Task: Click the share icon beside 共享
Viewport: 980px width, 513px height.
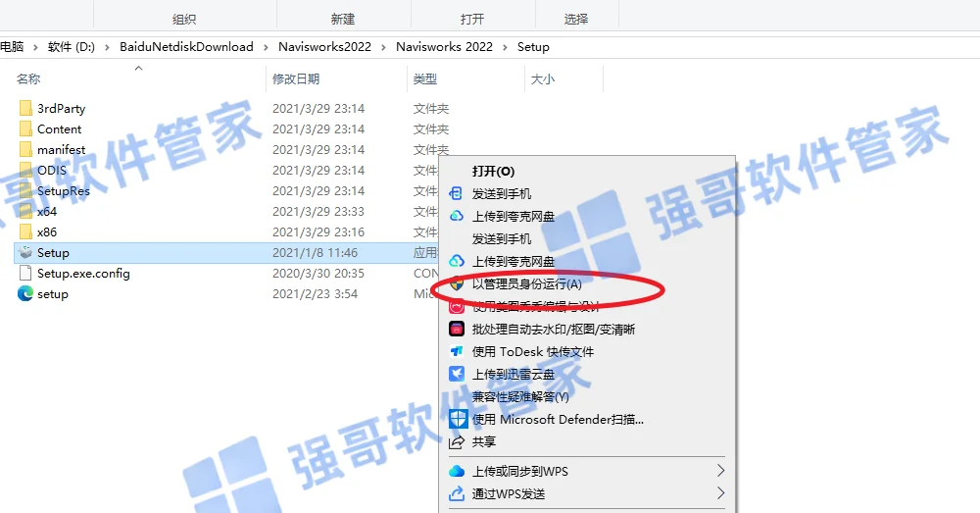Action: [457, 441]
